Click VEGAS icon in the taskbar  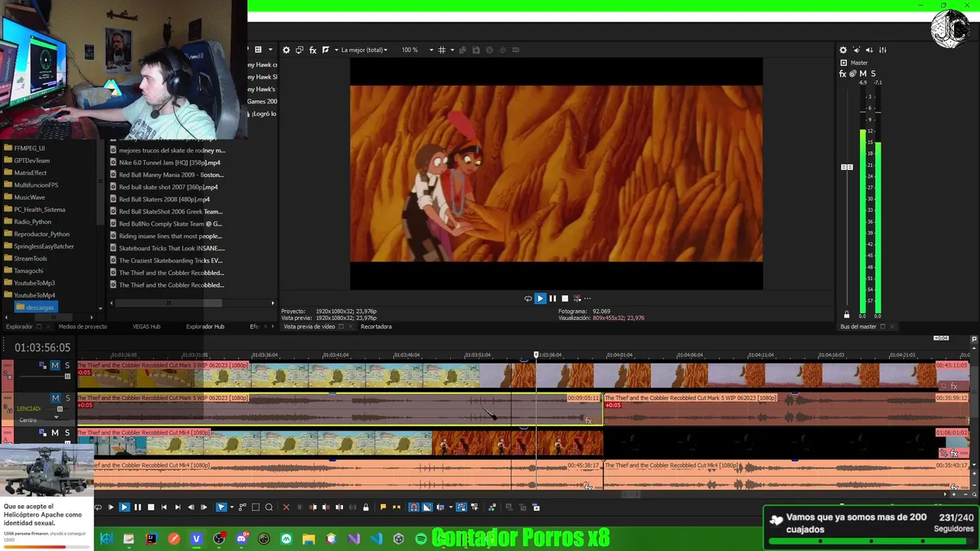197,539
